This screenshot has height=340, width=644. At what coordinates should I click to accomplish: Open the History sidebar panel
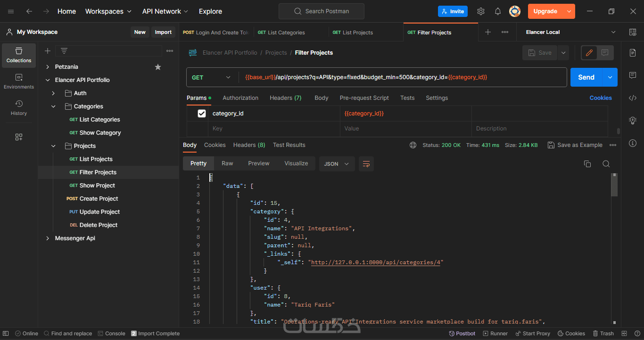pyautogui.click(x=19, y=108)
